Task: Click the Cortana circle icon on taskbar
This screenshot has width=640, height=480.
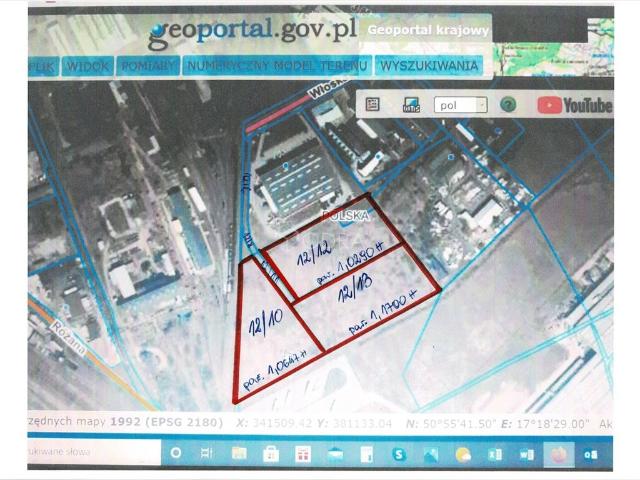Action: pos(176,453)
